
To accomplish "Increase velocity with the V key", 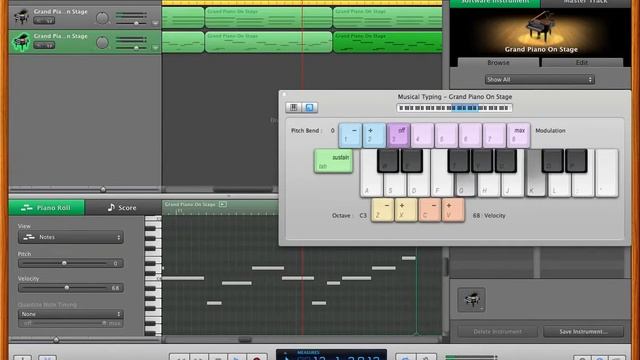I will tap(453, 210).
